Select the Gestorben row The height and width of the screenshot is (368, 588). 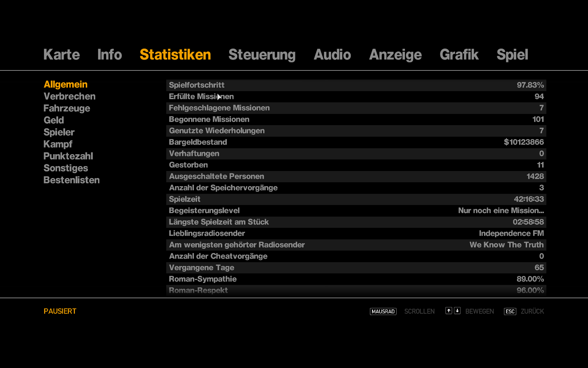click(x=356, y=165)
